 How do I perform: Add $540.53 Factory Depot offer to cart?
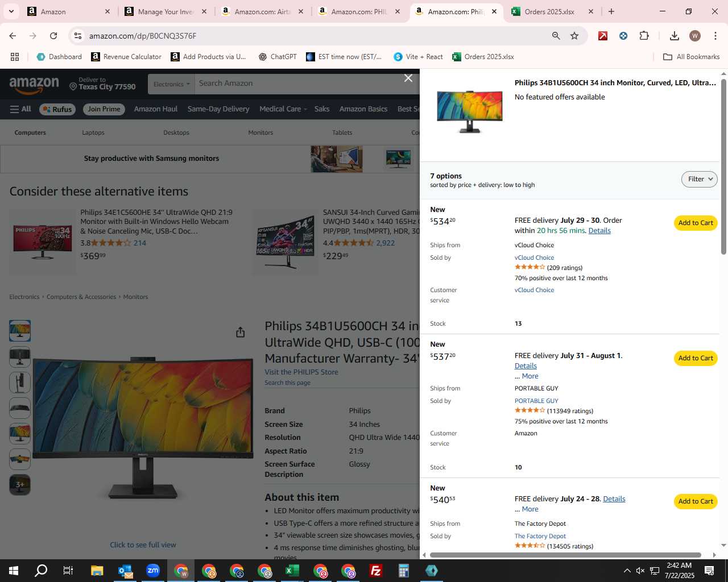click(x=696, y=501)
